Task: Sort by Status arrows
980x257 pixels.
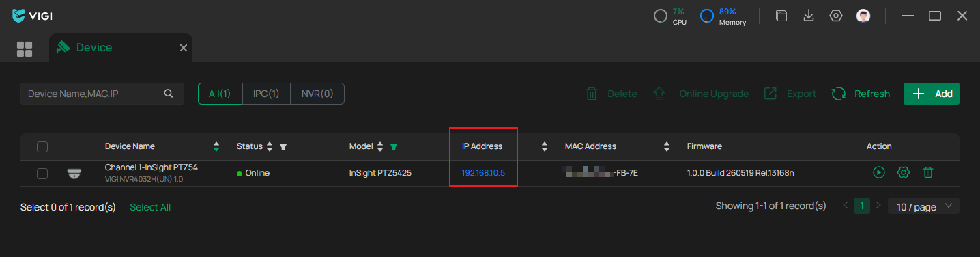Action: pyautogui.click(x=270, y=146)
